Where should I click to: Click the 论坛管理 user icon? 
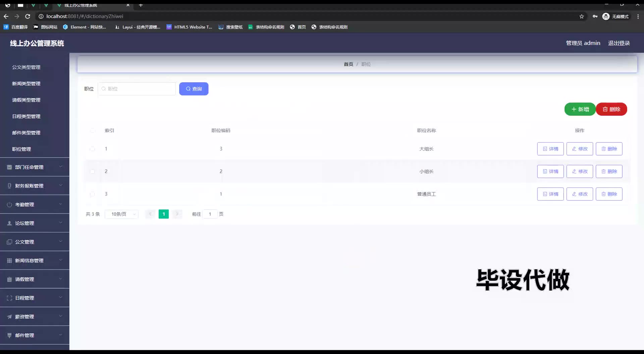pos(9,223)
